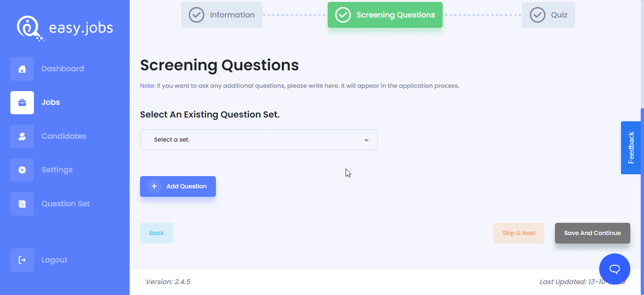The height and width of the screenshot is (295, 644).
Task: Click the Add Question button
Action: click(178, 186)
